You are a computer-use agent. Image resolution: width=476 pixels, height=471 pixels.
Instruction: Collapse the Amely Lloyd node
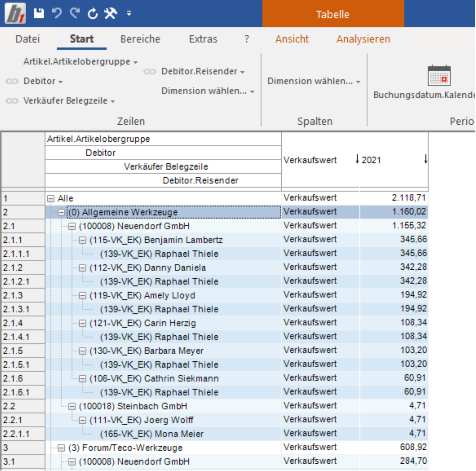(82, 296)
